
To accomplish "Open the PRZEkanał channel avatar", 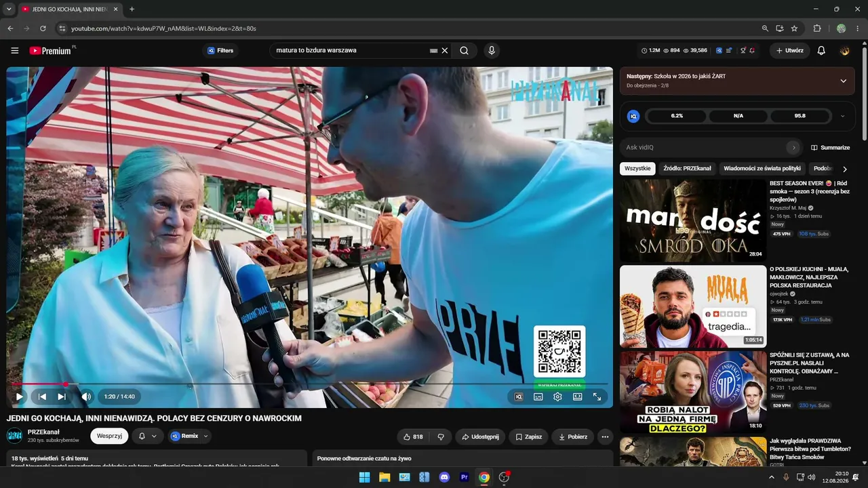I will click(x=14, y=436).
